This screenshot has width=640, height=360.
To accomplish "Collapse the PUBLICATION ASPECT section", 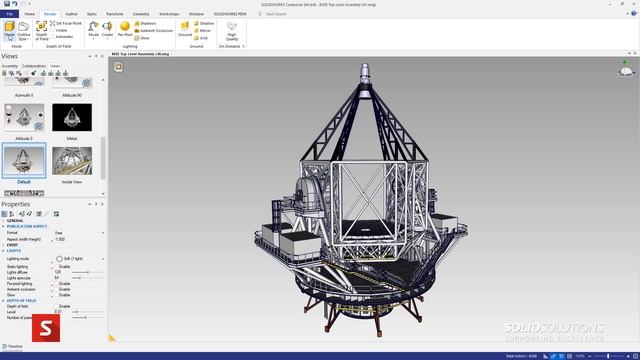I will pyautogui.click(x=3, y=227).
